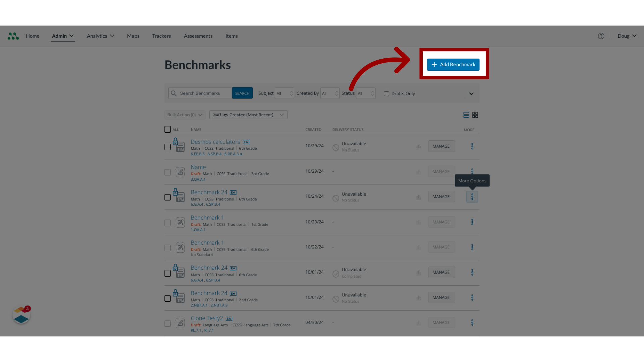Switch to grid view layout icon
Image resolution: width=644 pixels, height=362 pixels.
tap(475, 115)
